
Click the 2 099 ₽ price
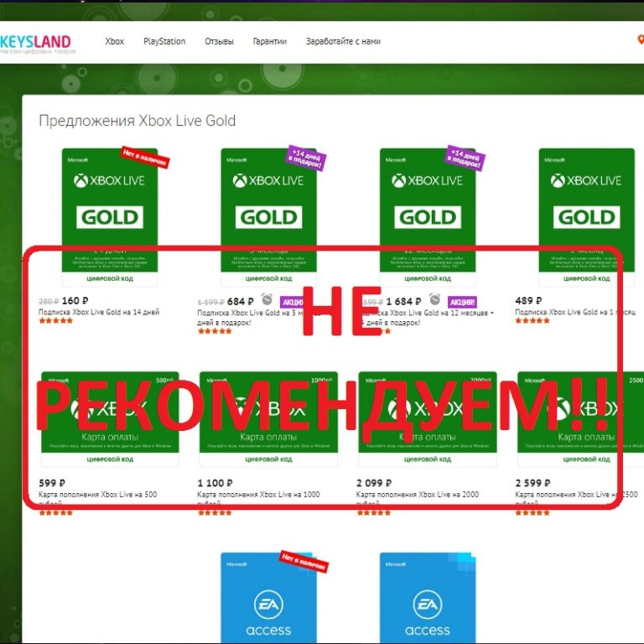374,483
